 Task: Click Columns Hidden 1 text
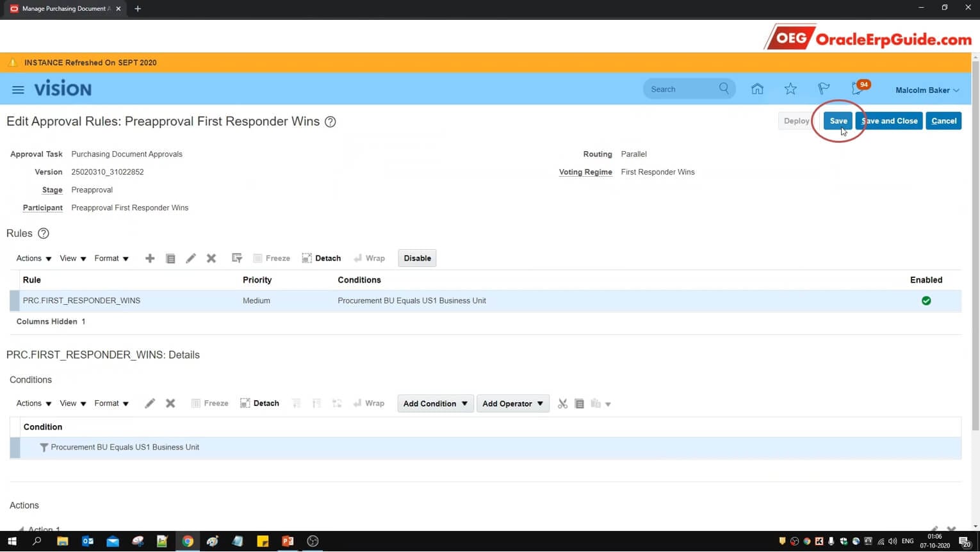pos(51,321)
